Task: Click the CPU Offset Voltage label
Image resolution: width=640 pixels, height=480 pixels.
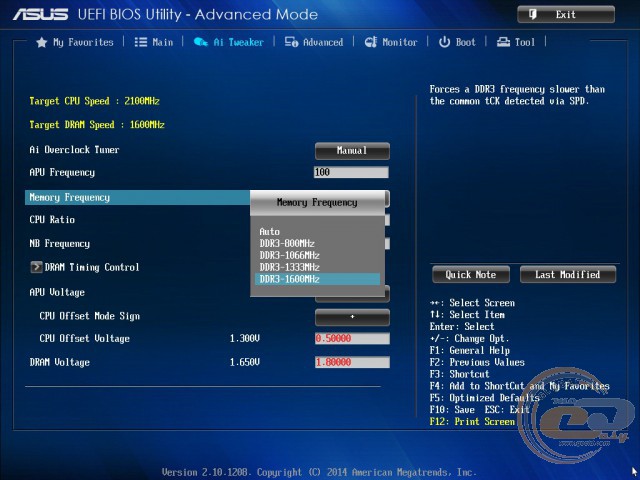Action: [84, 339]
